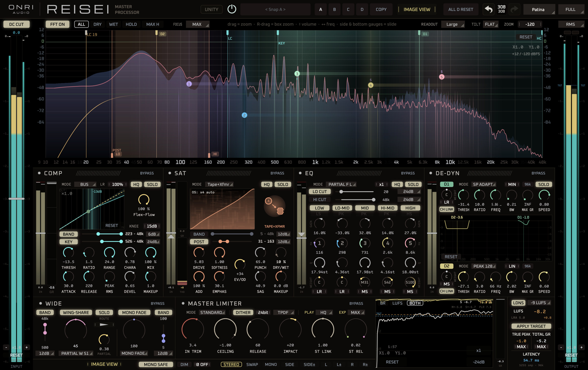Click APPLY TARGET button
588x370 pixels.
click(531, 326)
